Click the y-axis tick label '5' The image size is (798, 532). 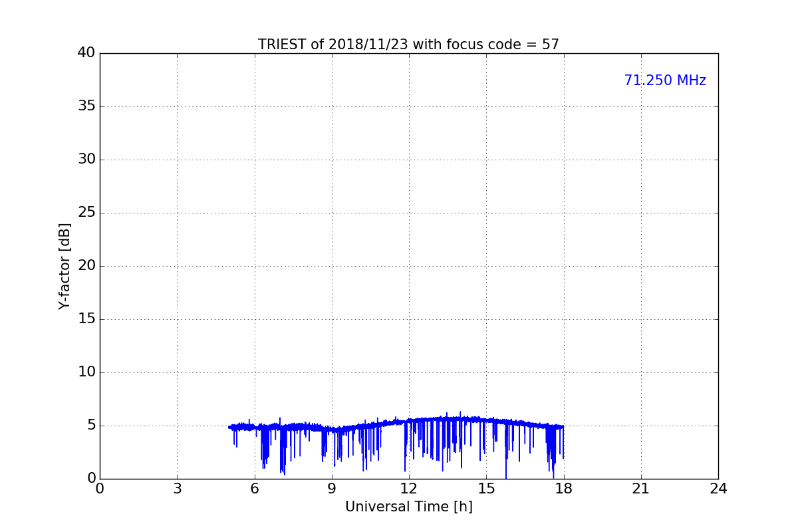click(x=91, y=426)
